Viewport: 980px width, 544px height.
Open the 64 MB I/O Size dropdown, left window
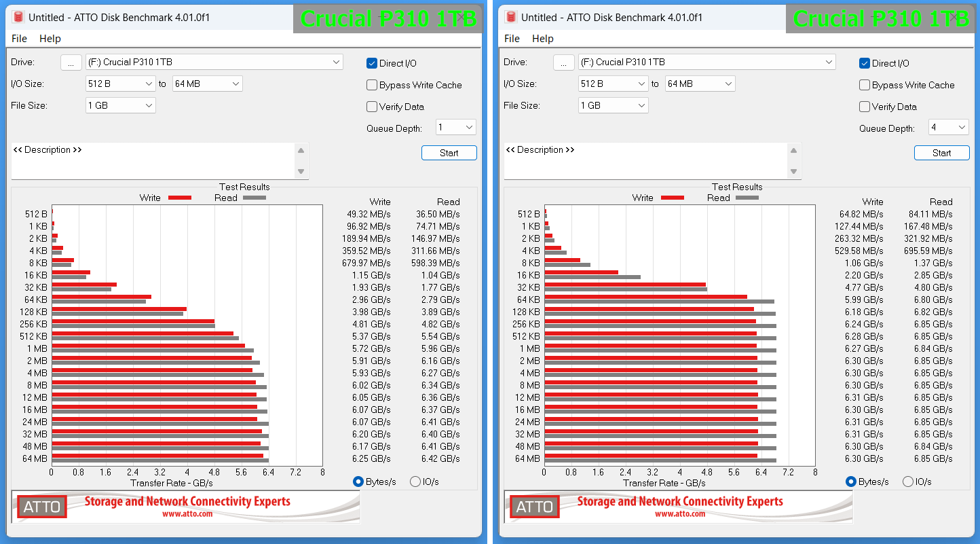pyautogui.click(x=208, y=84)
